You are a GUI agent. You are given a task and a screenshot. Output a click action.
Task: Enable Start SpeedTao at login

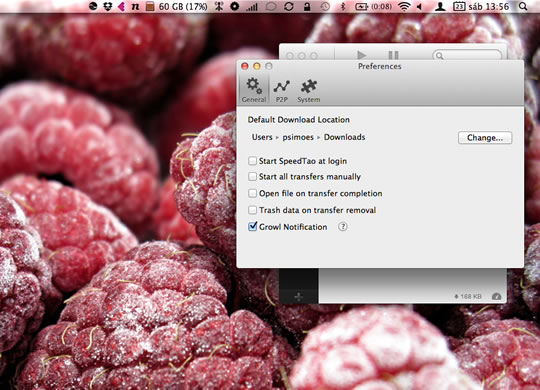pyautogui.click(x=252, y=161)
